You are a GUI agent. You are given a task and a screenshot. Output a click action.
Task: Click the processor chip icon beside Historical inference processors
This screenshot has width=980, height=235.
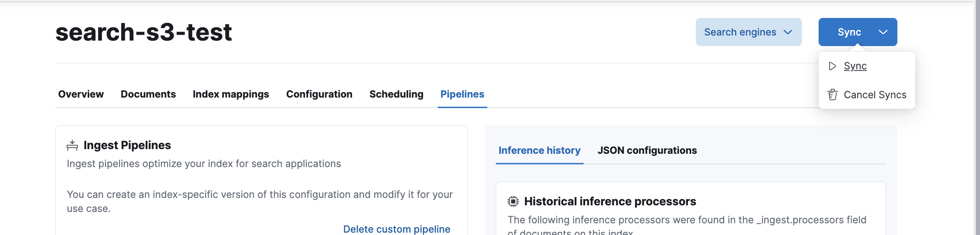click(x=513, y=201)
